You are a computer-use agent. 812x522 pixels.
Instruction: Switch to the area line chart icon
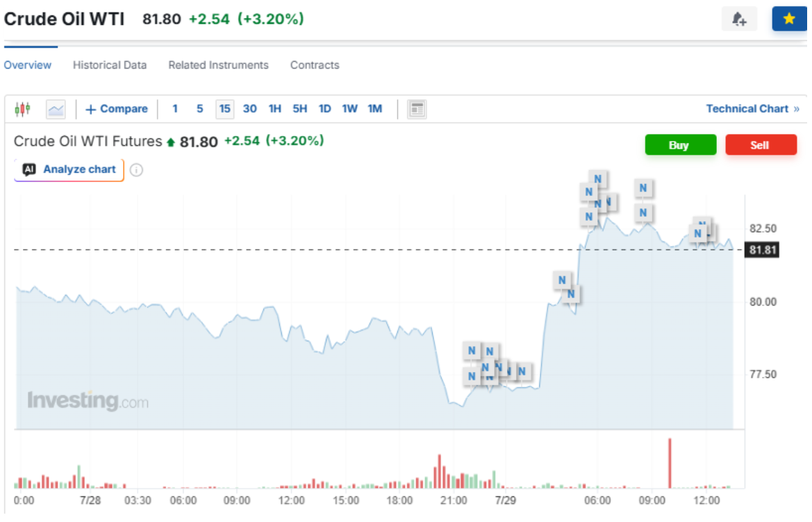point(56,109)
